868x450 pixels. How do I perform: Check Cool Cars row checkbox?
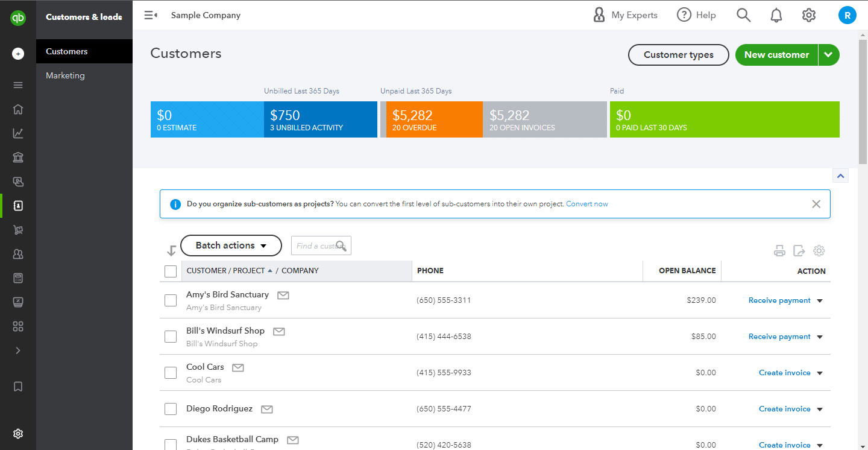[x=171, y=373]
